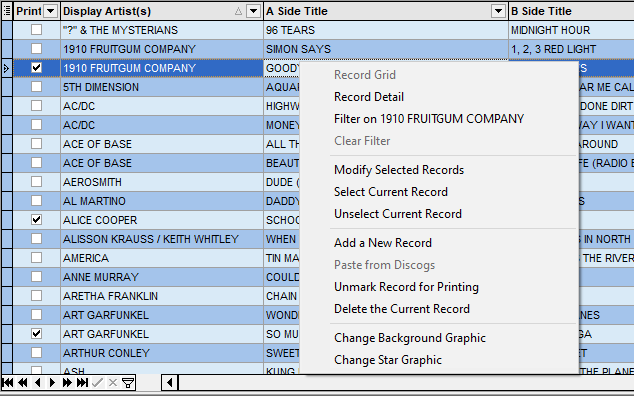Screen dimensions: 634x396
Task: Check Print box for ARETHA FRANKLIN
Action: click(x=36, y=296)
